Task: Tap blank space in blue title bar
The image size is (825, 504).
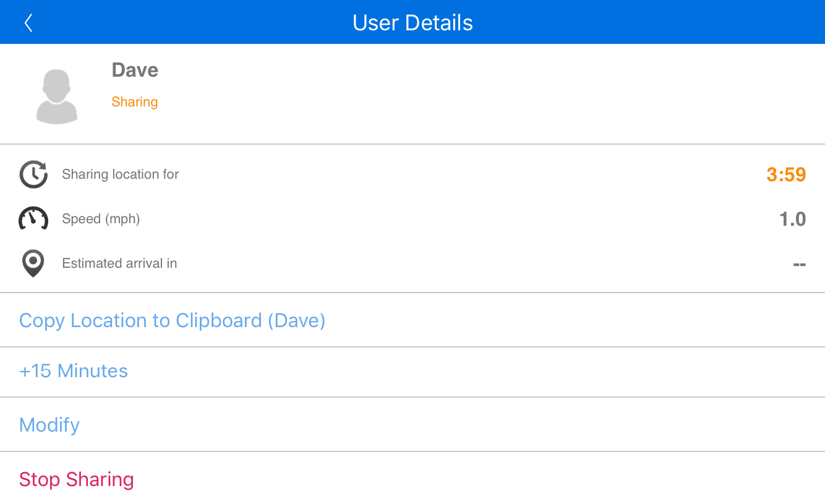Action: point(649,22)
